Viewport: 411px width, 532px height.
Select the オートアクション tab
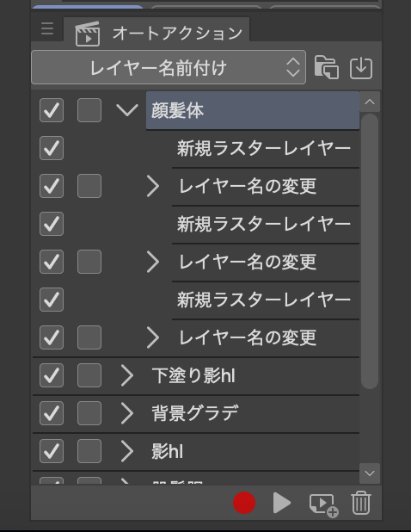pyautogui.click(x=156, y=34)
